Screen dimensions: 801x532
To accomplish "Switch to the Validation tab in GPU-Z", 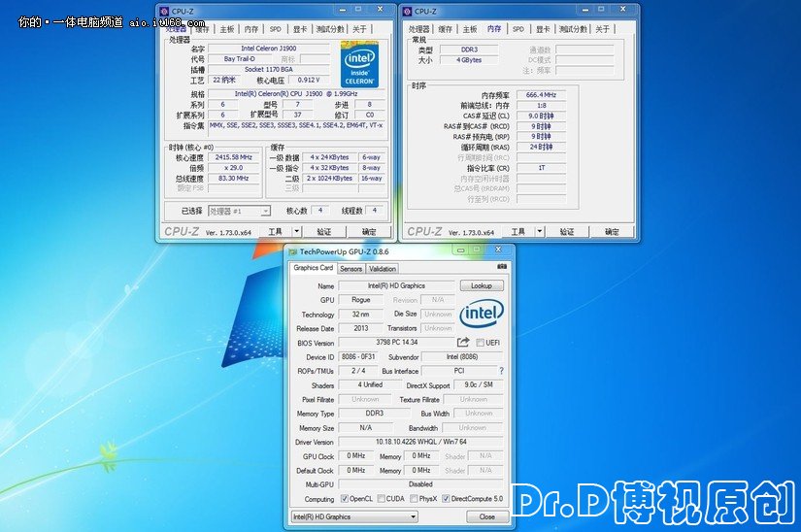I will click(x=383, y=269).
